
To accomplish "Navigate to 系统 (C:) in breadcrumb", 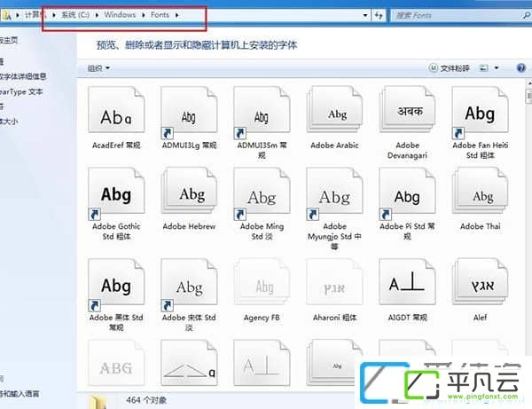I will click(75, 14).
